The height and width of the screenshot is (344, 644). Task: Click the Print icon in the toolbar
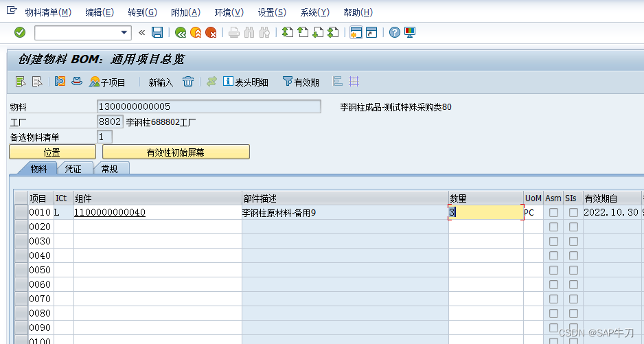coord(234,32)
